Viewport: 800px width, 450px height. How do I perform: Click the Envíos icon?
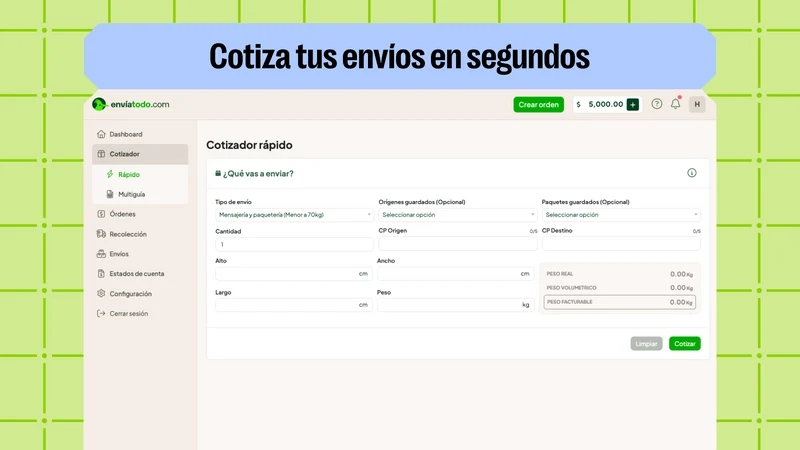101,254
